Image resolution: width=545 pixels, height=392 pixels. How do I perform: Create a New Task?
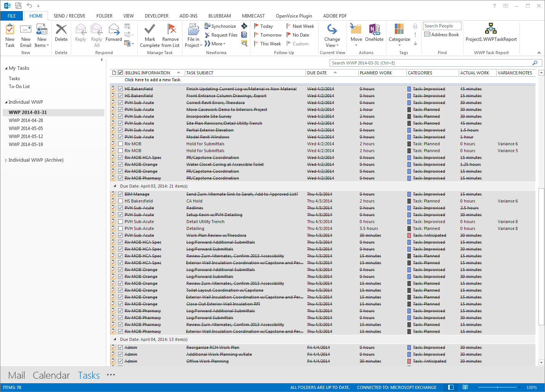pos(10,35)
